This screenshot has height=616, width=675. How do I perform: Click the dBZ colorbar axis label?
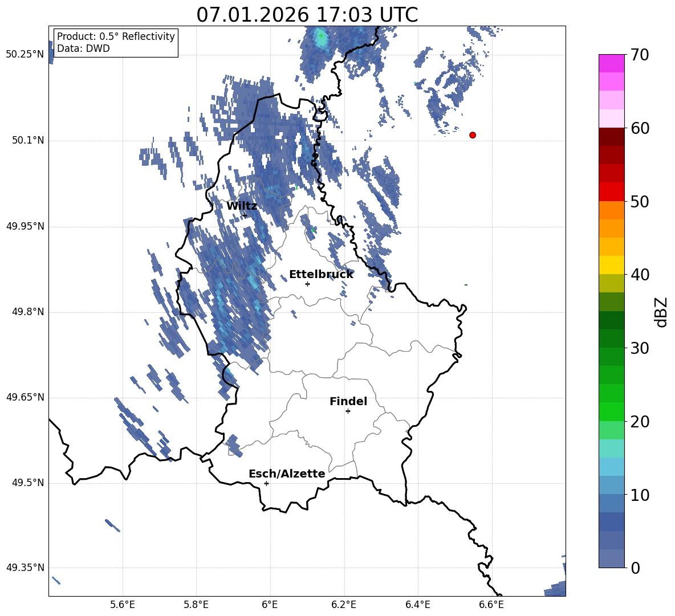pyautogui.click(x=661, y=312)
